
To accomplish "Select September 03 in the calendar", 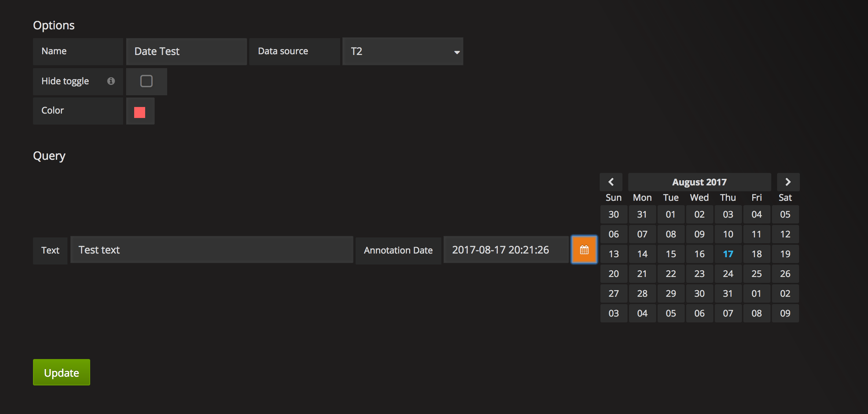I will [613, 313].
